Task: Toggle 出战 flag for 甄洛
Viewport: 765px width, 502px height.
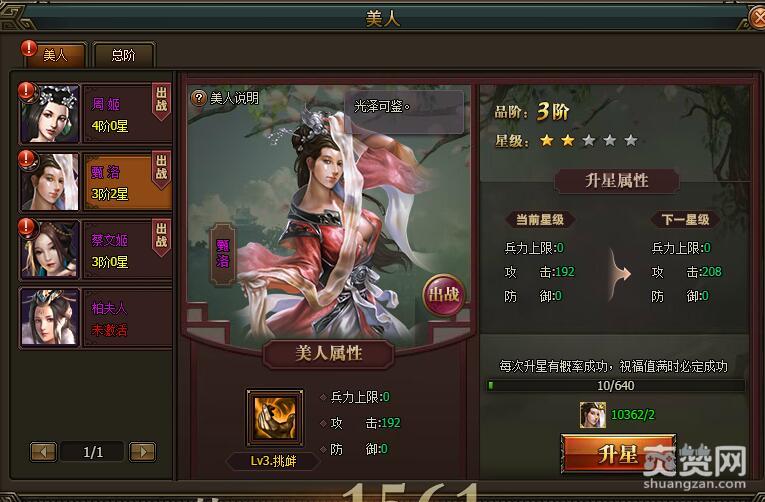Action: (x=161, y=169)
